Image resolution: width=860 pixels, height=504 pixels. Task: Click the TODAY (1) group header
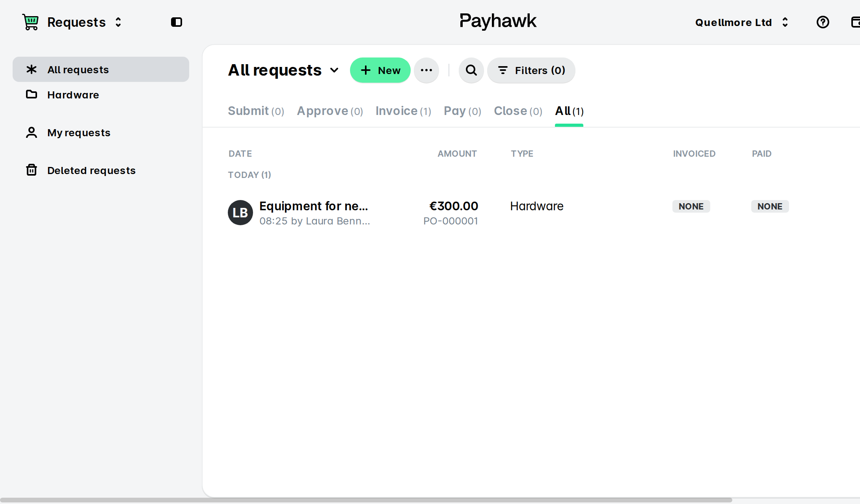coord(249,175)
